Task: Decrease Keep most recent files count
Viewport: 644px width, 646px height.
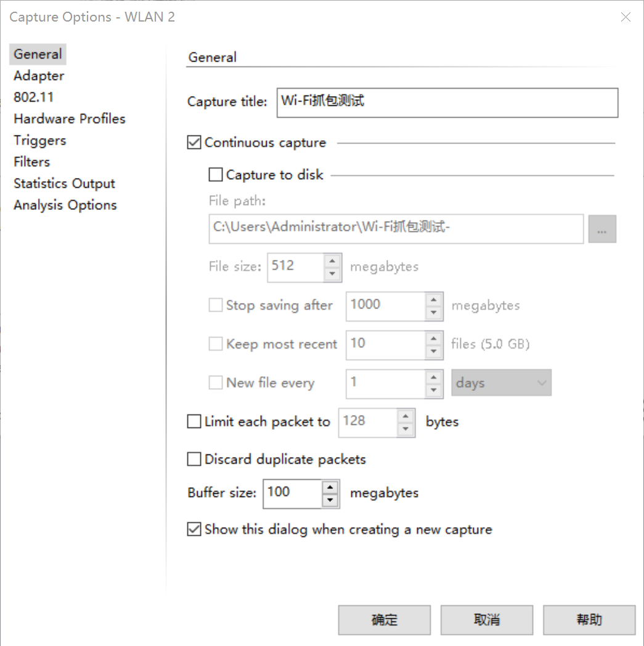Action: pos(434,352)
